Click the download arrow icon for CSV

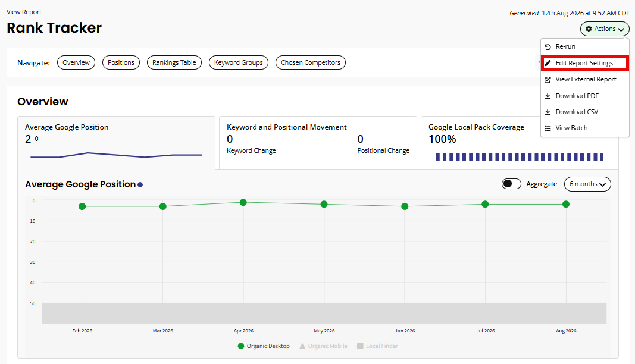tap(548, 112)
